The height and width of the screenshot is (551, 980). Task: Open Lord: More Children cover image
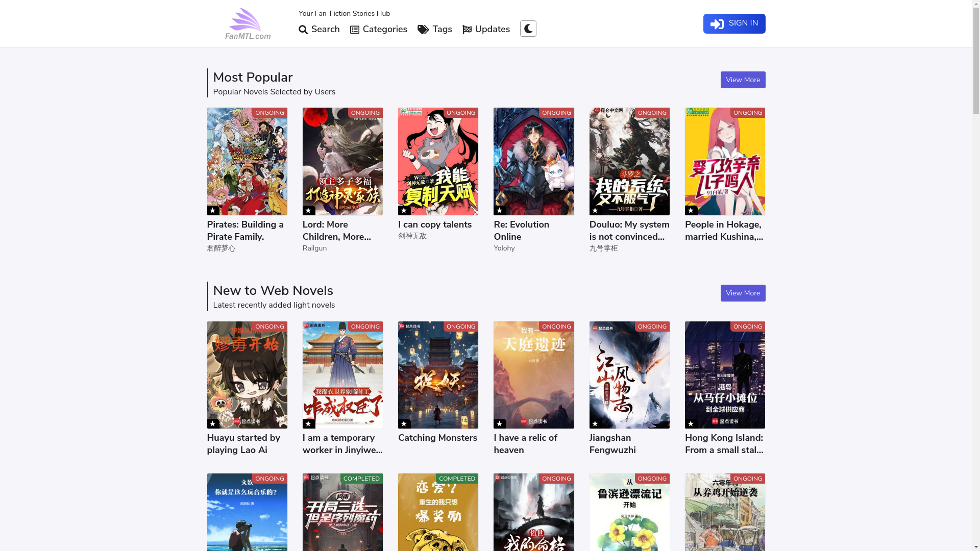(342, 161)
